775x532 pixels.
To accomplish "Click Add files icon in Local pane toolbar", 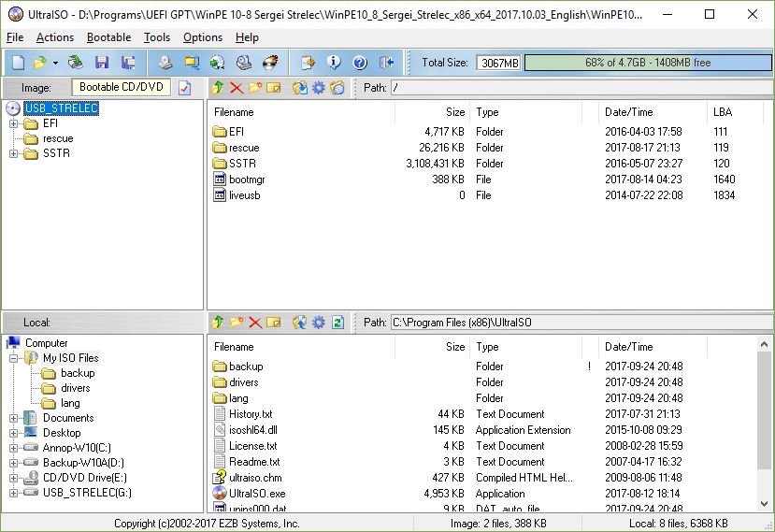I will point(299,323).
